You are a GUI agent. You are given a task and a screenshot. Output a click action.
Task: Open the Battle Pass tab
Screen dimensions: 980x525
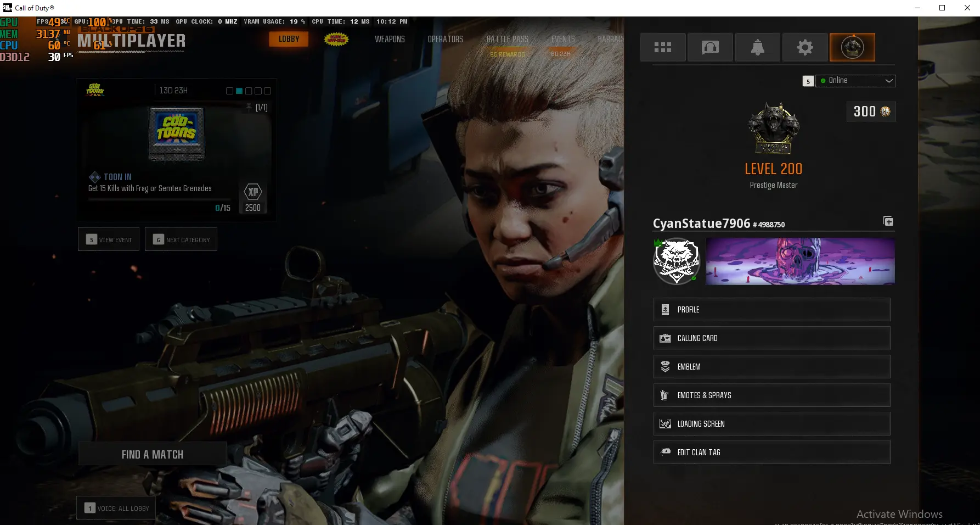click(508, 40)
